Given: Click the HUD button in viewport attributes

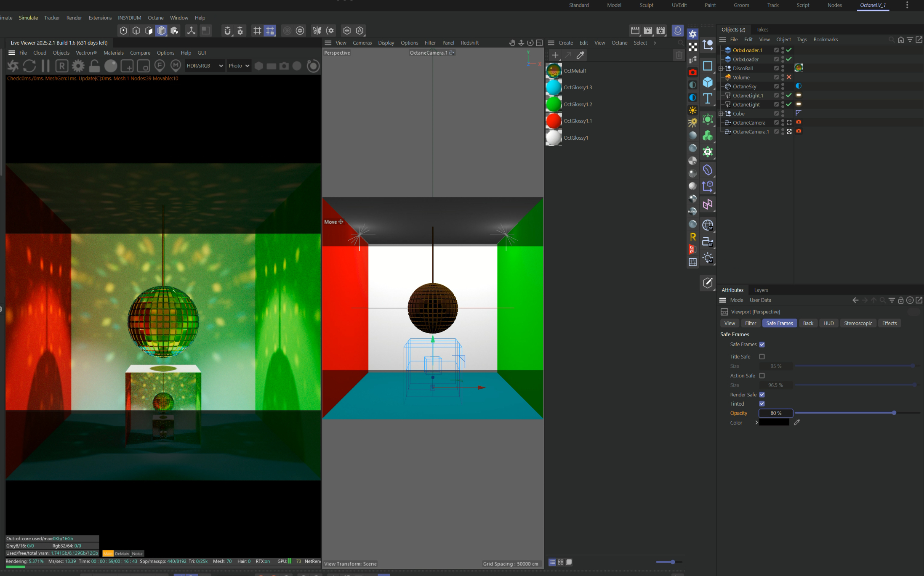Looking at the screenshot, I should point(828,324).
